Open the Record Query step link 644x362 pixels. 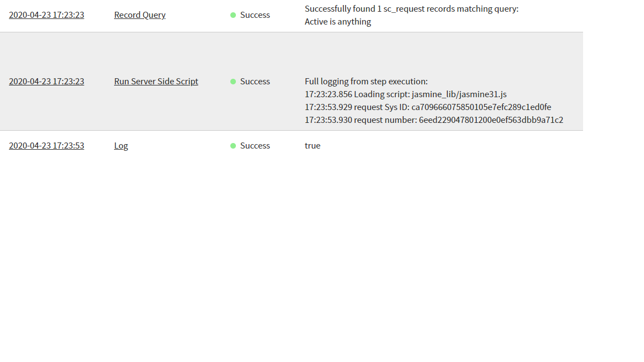click(140, 15)
